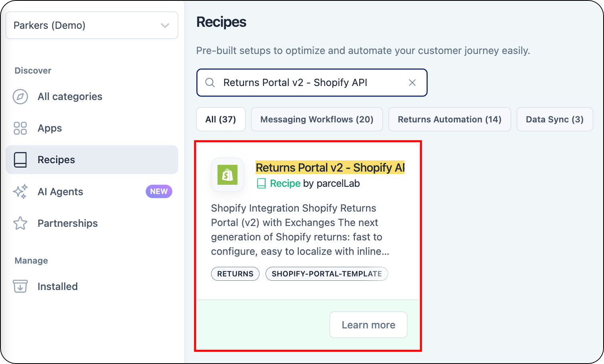The width and height of the screenshot is (604, 364).
Task: Open the Returns Portal v2 recipe title link
Action: (330, 167)
